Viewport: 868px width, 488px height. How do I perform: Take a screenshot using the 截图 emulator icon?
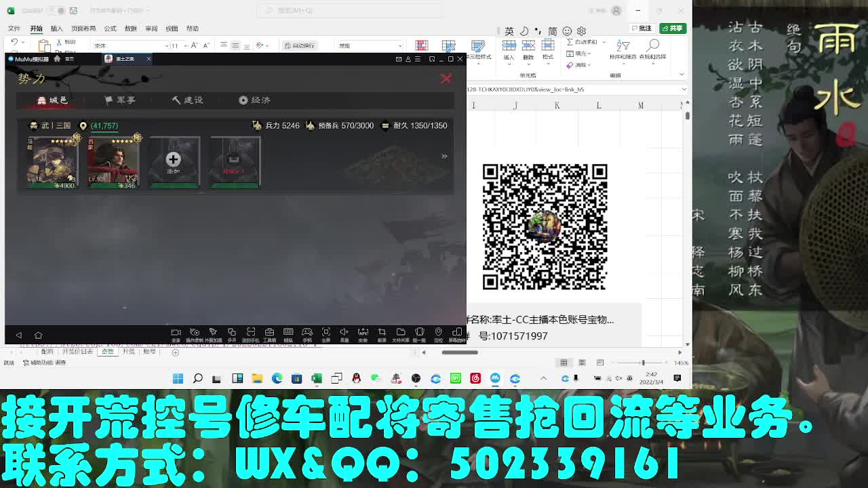point(382,333)
